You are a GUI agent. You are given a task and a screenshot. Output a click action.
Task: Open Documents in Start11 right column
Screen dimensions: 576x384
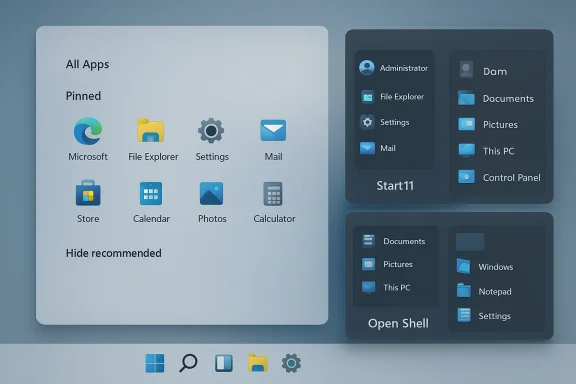click(496, 98)
